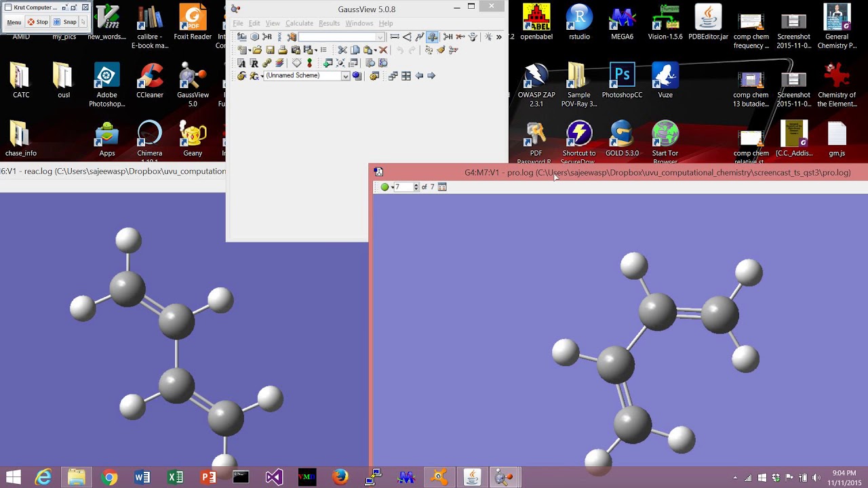Open the PhotoshopCC desktop shortcut

click(622, 81)
